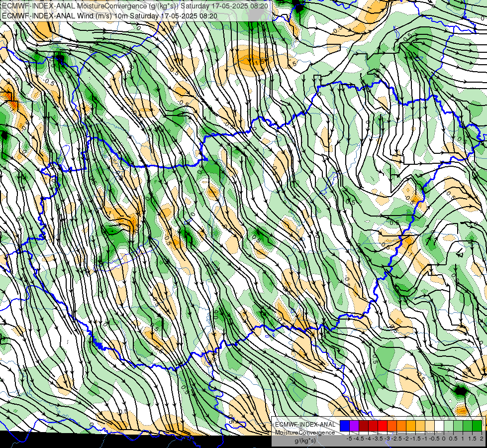This screenshot has width=487, height=448.
Task: Select the red-orange swatch between -3 and -2.5
Action: click(392, 426)
